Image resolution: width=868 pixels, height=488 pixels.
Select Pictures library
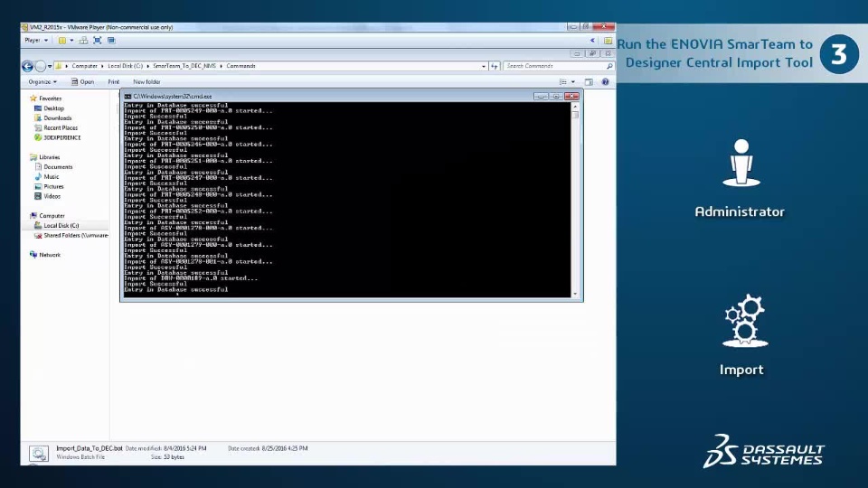53,187
